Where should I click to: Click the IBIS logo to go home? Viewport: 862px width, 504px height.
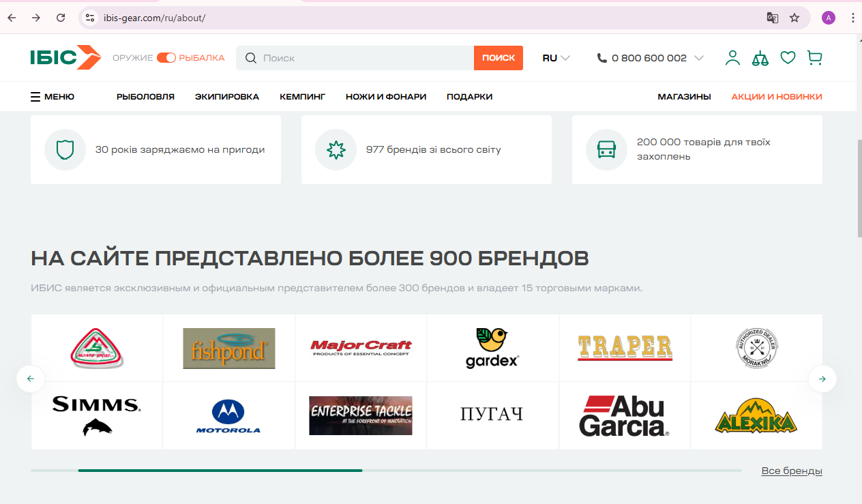[x=65, y=57]
